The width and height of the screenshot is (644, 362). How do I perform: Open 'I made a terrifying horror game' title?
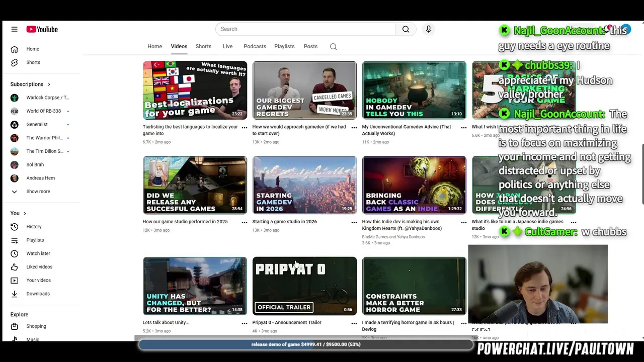click(x=408, y=326)
